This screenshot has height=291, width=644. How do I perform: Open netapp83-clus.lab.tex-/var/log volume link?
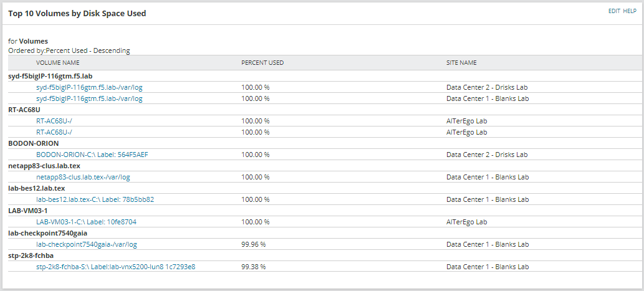pos(84,178)
